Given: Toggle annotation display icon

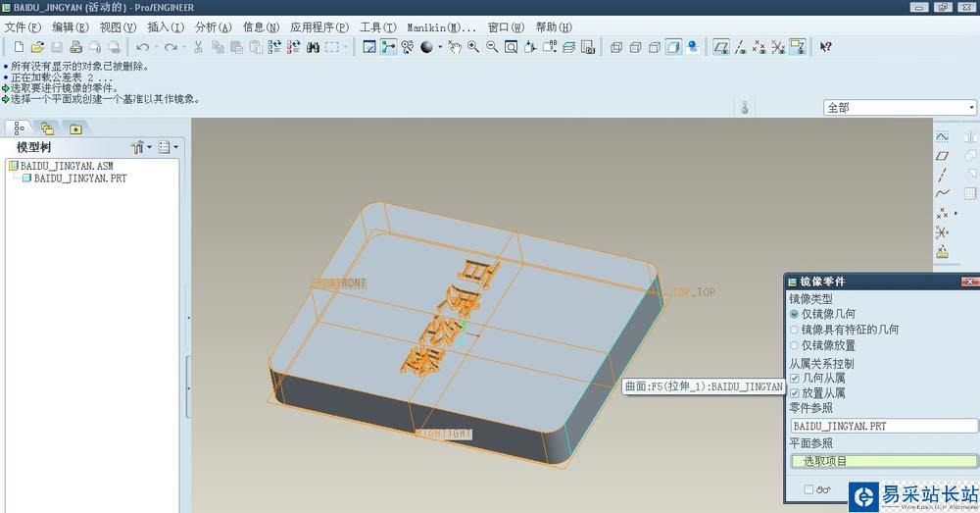Looking at the screenshot, I should (x=798, y=47).
